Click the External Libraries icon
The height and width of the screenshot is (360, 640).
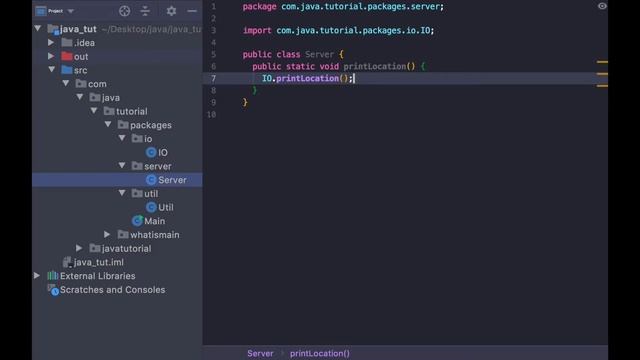tap(53, 276)
